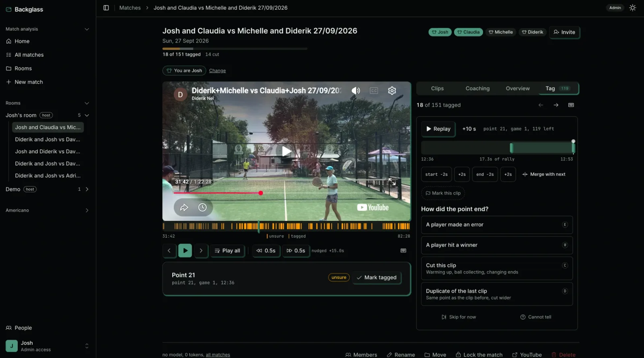
Task: Expand the Americano section
Action: point(87,210)
